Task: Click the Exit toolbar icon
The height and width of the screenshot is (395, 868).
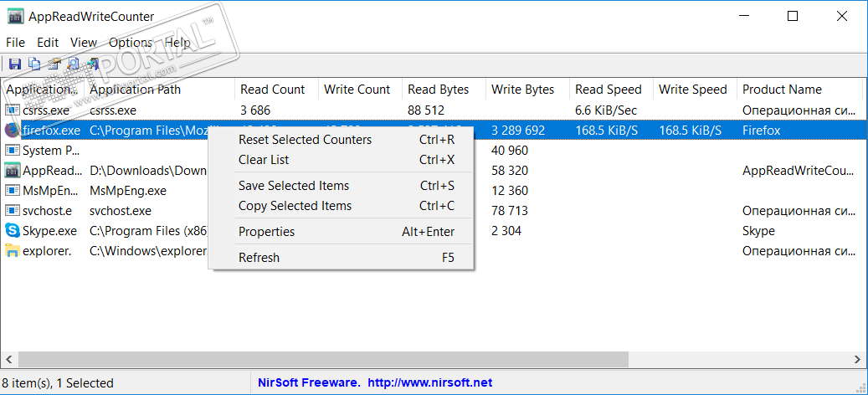Action: pos(92,64)
